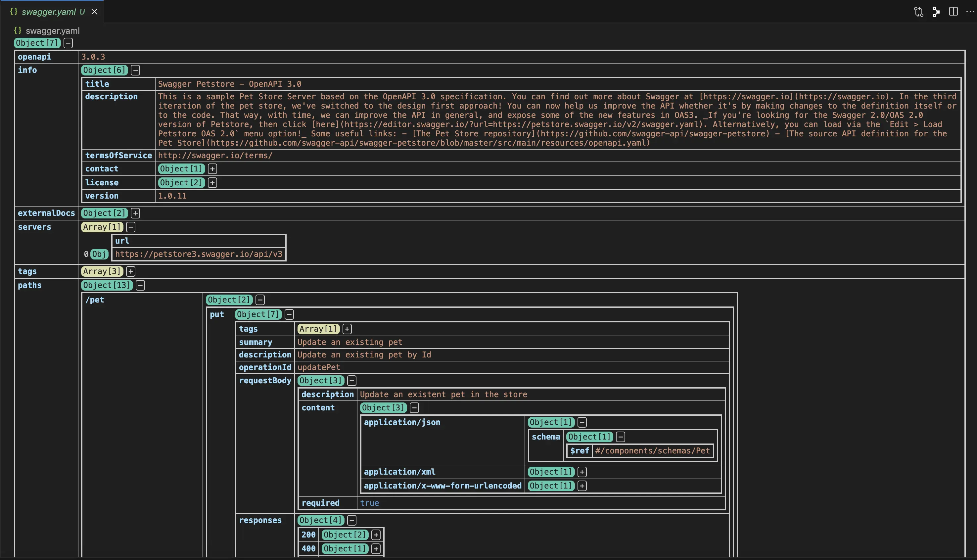Close the swagger.yaml tab

coord(94,12)
